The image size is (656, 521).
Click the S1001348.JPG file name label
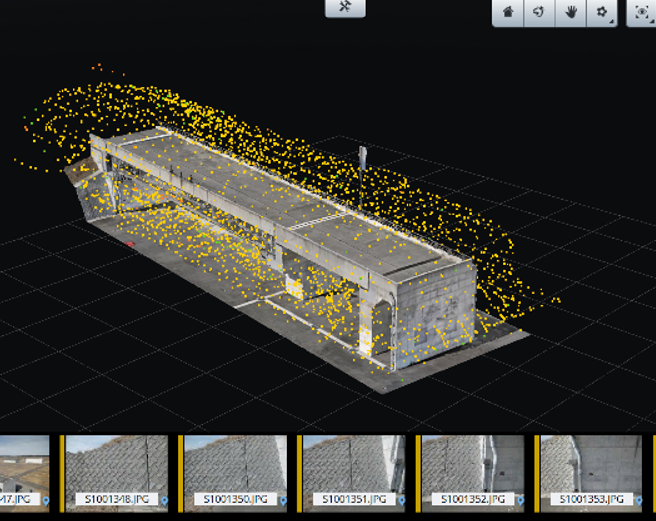(x=117, y=499)
